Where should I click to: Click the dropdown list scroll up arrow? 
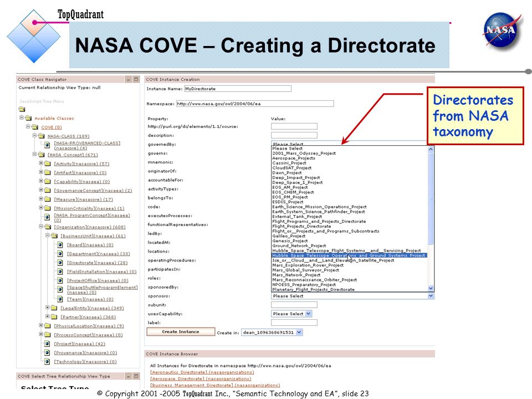coord(431,149)
